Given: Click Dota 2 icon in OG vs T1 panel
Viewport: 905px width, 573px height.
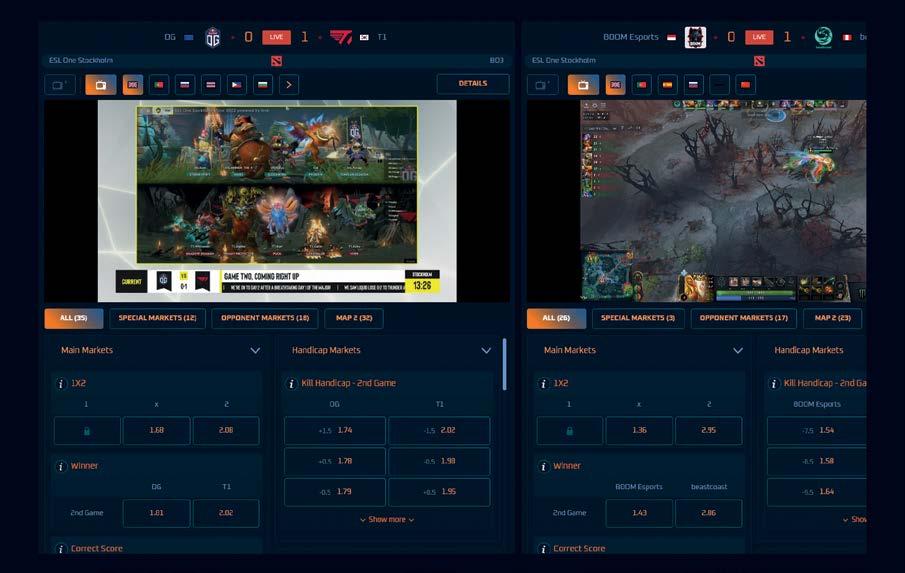Looking at the screenshot, I should pos(276,61).
